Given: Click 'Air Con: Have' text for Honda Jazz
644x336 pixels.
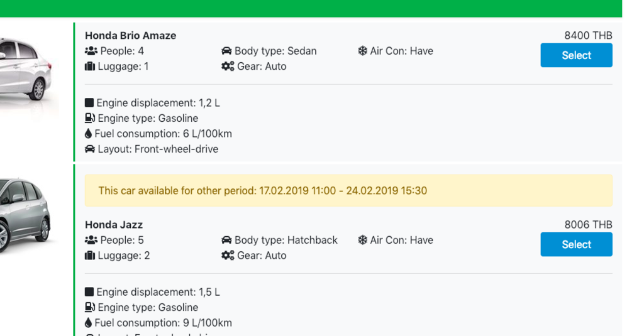Looking at the screenshot, I should (402, 240).
